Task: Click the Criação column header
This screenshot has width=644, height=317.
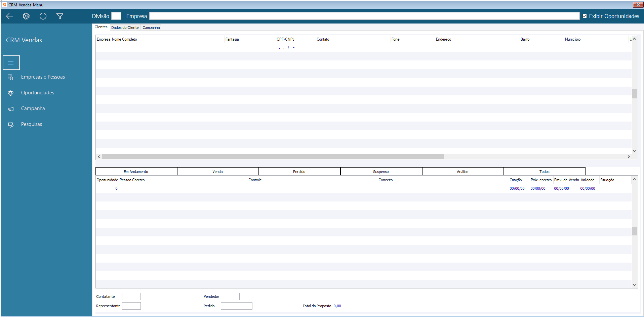Action: tap(519, 180)
